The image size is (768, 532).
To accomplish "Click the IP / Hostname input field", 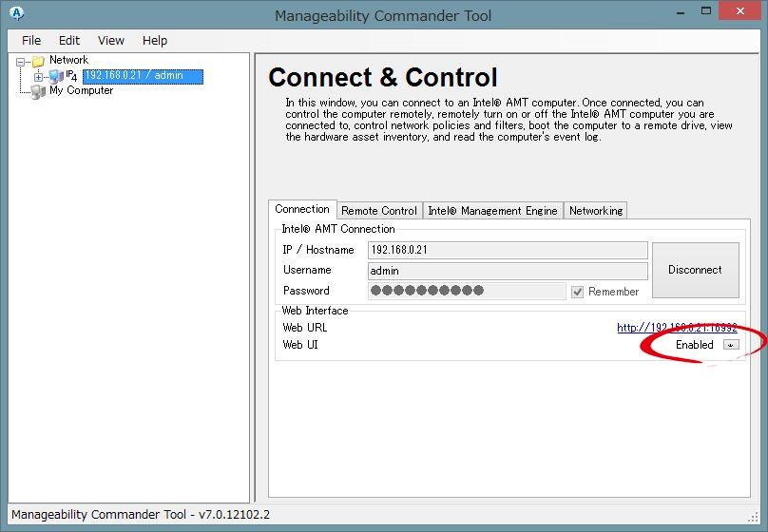I will [x=508, y=250].
